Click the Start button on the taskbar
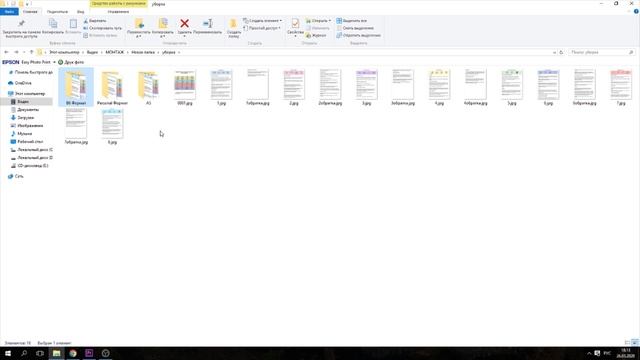Image resolution: width=640 pixels, height=360 pixels. point(8,353)
